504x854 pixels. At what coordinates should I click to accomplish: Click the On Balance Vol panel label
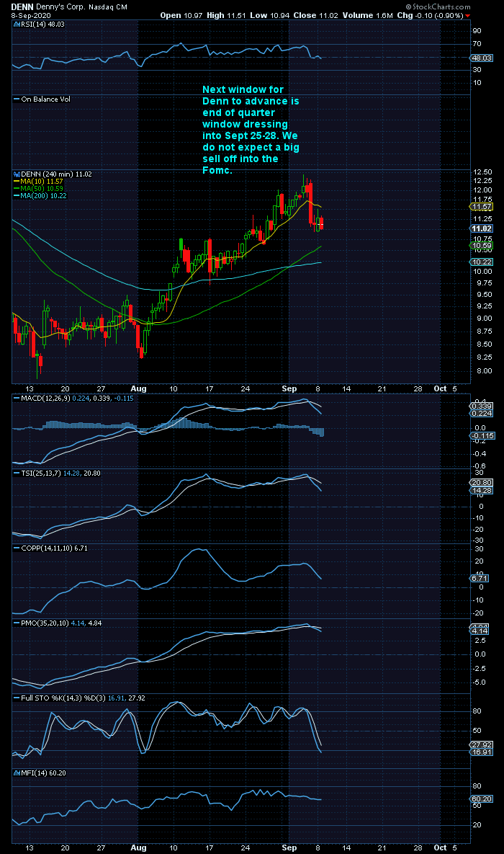[x=42, y=99]
